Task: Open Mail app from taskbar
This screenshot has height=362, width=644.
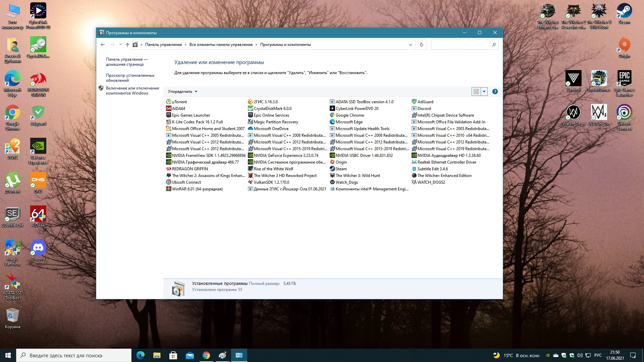Action: 190,355
